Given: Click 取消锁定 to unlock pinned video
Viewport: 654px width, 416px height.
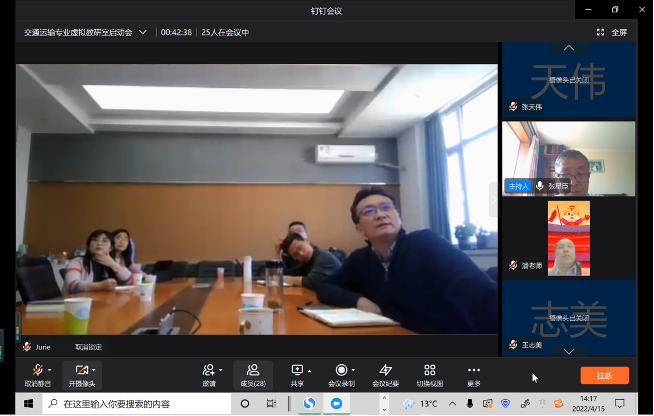Looking at the screenshot, I should [x=88, y=347].
